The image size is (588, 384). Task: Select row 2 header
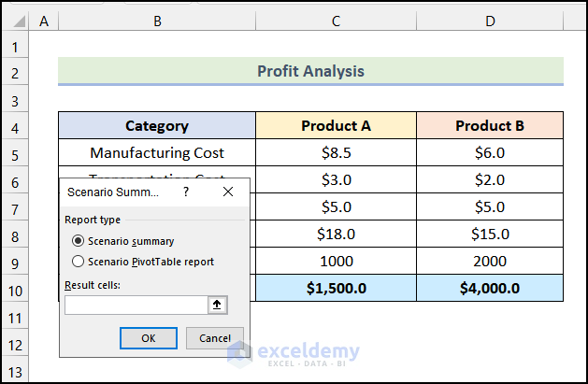(x=15, y=72)
